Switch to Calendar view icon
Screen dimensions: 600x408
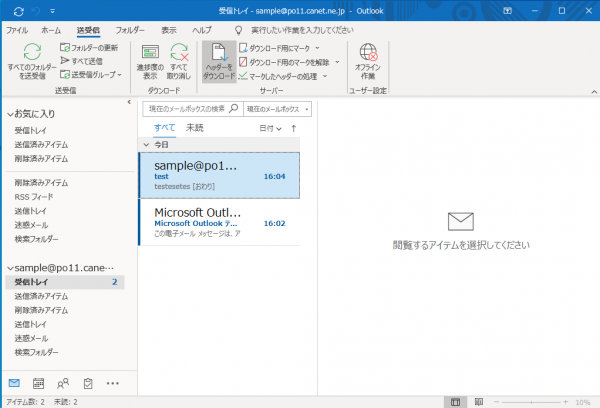coord(38,383)
